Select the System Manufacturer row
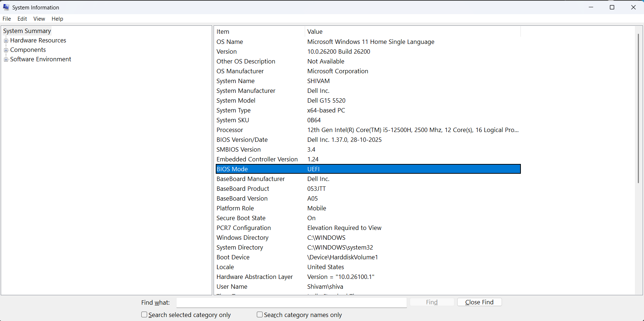This screenshot has height=321, width=644. [x=368, y=91]
